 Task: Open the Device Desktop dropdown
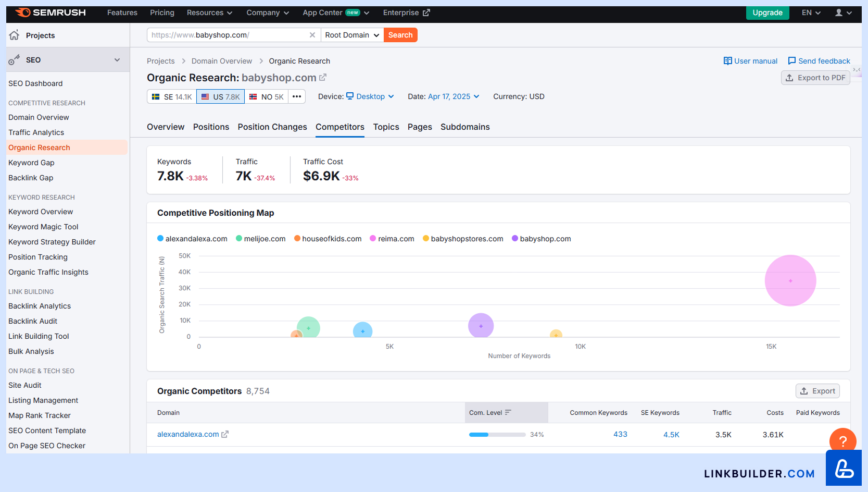tap(370, 96)
